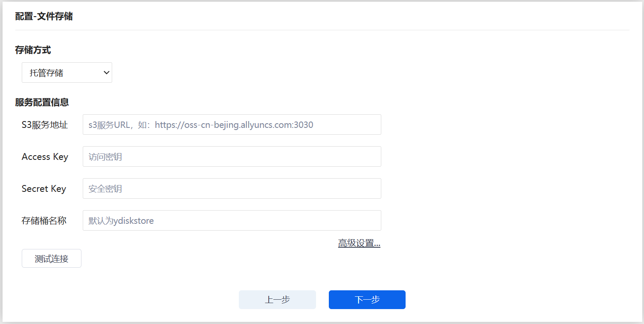Proceed with the 下一步 button
This screenshot has height=324, width=644.
367,300
